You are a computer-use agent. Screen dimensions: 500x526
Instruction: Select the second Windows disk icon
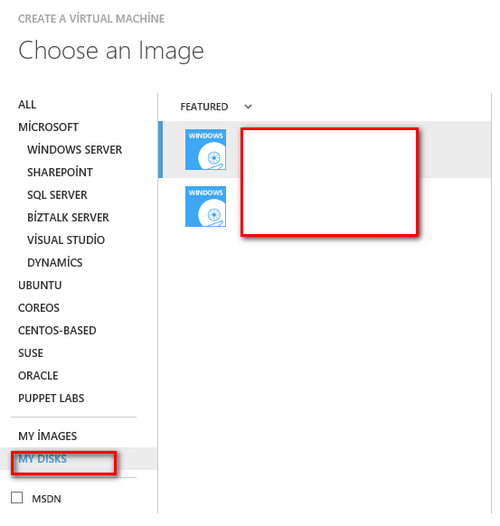[205, 207]
